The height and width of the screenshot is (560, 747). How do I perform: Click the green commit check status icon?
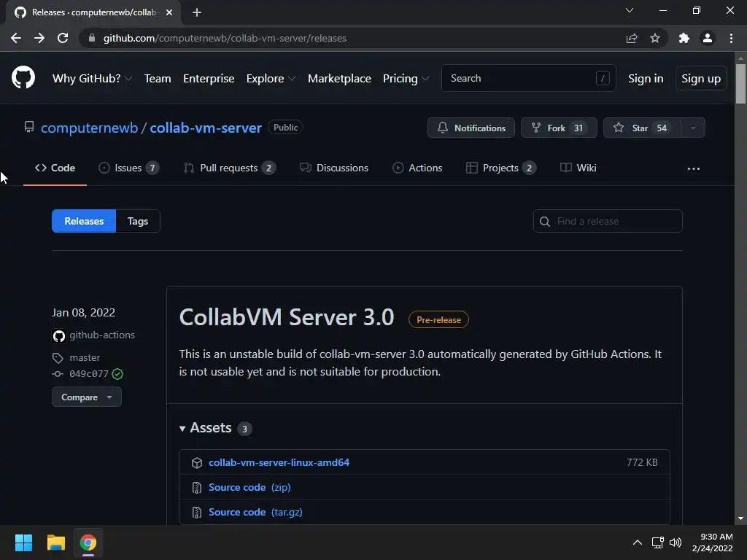tap(117, 374)
